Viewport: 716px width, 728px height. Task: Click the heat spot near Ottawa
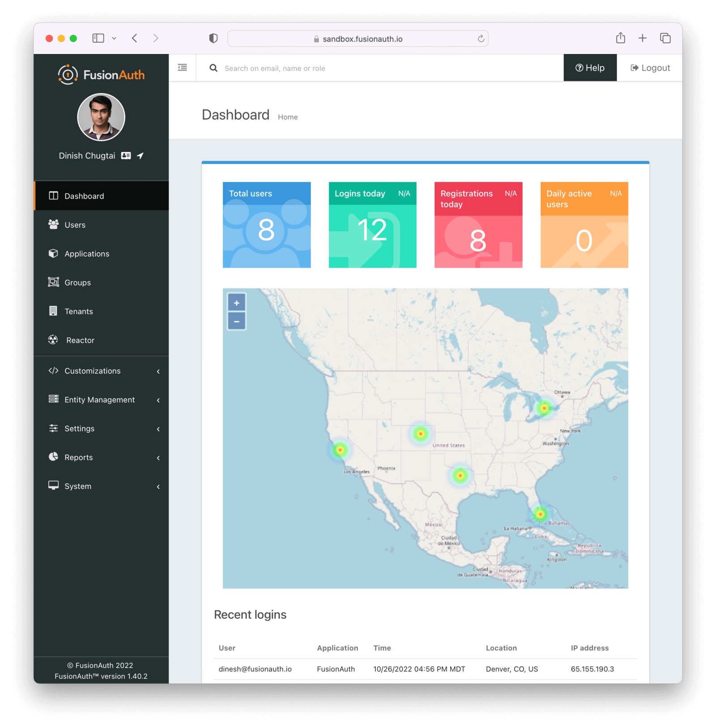544,408
